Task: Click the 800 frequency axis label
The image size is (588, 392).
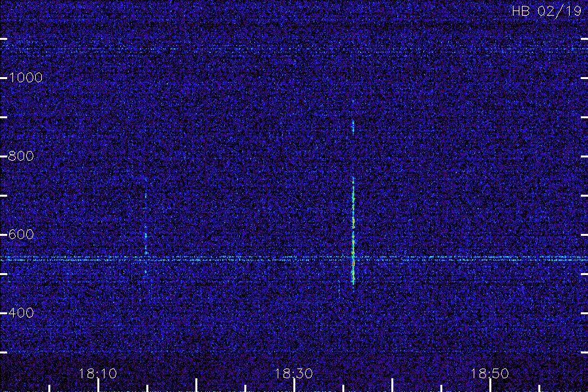Action: pyautogui.click(x=21, y=156)
